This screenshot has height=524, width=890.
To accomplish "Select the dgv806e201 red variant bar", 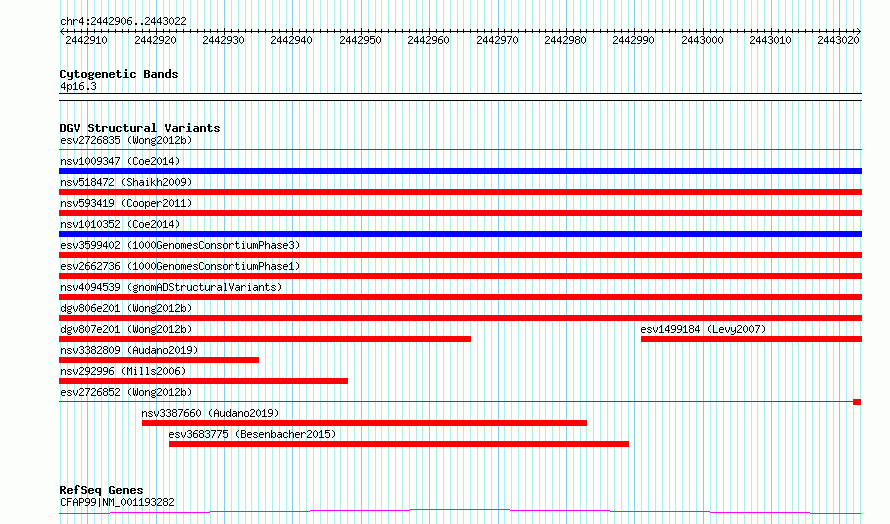I will point(460,318).
